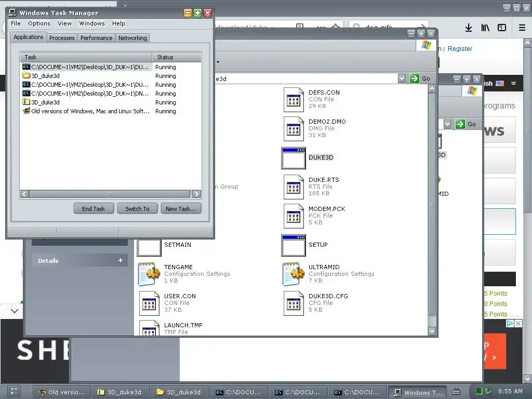Open the File menu in Task Manager

pos(16,23)
